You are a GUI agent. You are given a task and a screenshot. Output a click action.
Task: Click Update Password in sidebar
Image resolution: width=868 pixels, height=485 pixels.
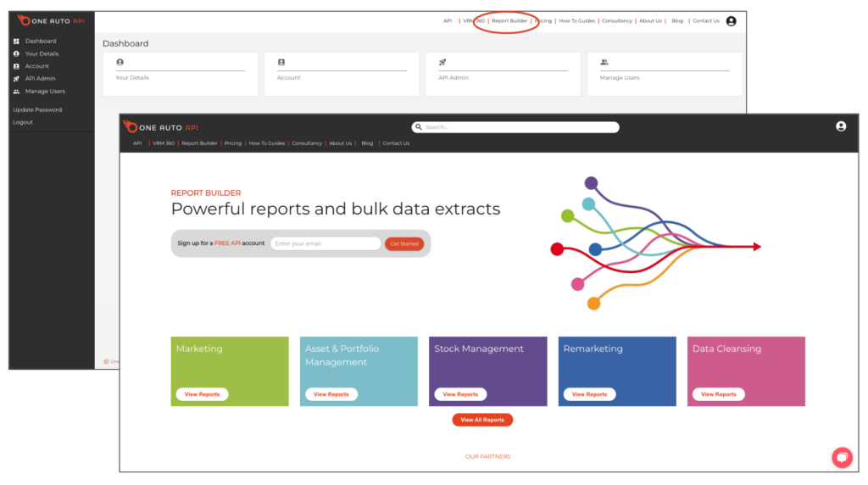point(37,109)
